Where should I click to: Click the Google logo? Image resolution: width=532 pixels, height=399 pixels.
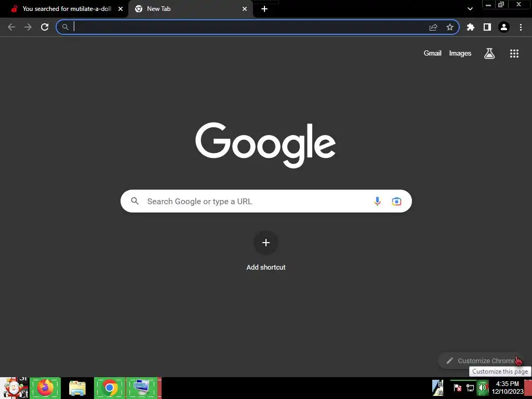[x=265, y=145]
